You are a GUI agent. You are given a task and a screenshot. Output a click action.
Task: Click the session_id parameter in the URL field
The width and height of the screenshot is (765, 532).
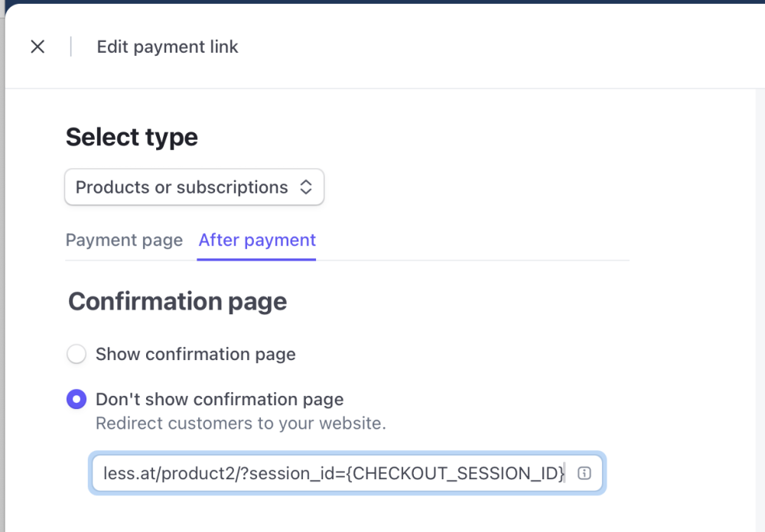click(x=291, y=473)
